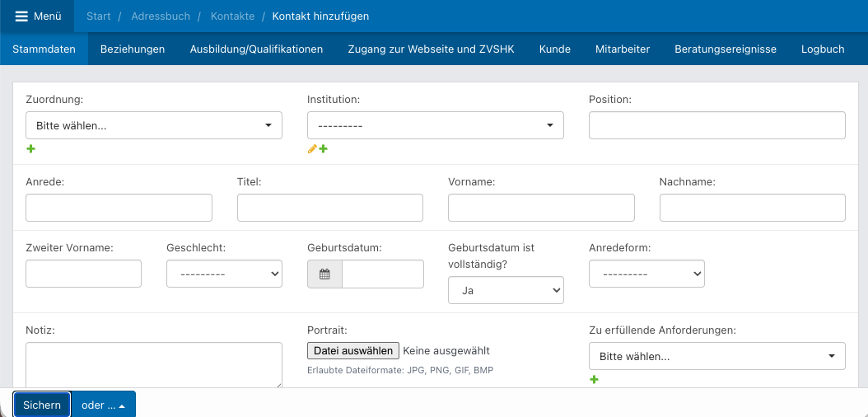Open the Institution dropdown
This screenshot has height=417, width=868.
click(x=436, y=125)
